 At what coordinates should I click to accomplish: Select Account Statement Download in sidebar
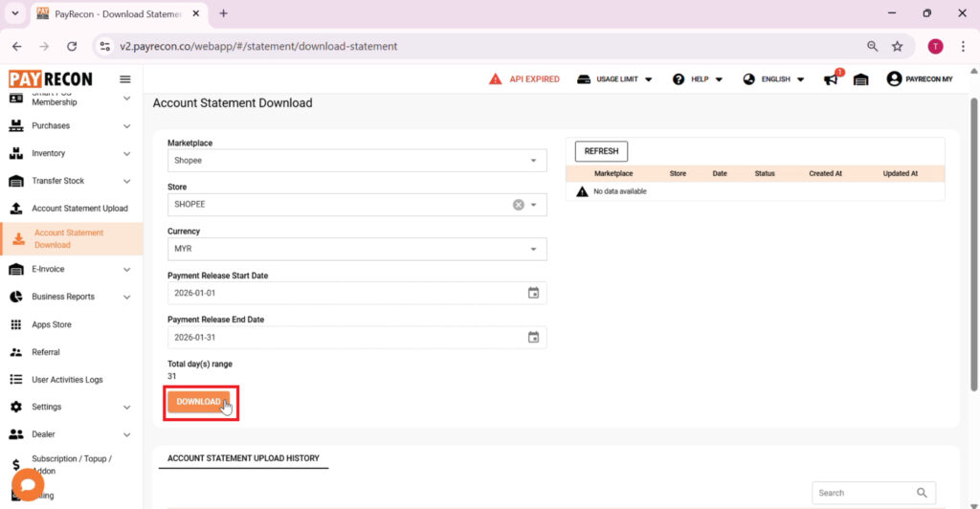tap(71, 238)
